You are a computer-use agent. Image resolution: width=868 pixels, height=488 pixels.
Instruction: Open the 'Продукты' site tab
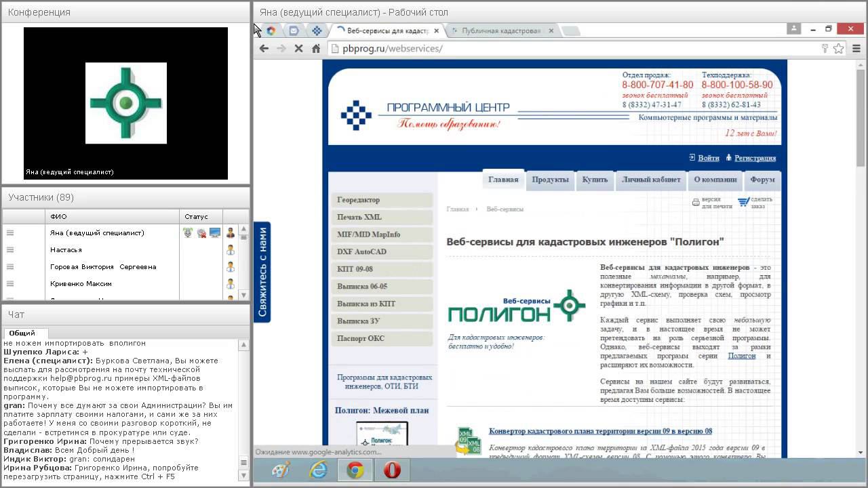click(550, 180)
